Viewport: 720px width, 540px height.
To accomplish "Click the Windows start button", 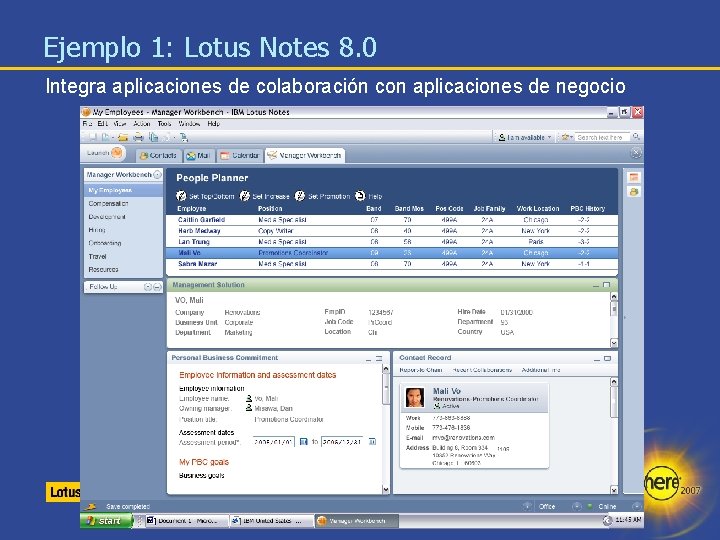I will tap(106, 520).
